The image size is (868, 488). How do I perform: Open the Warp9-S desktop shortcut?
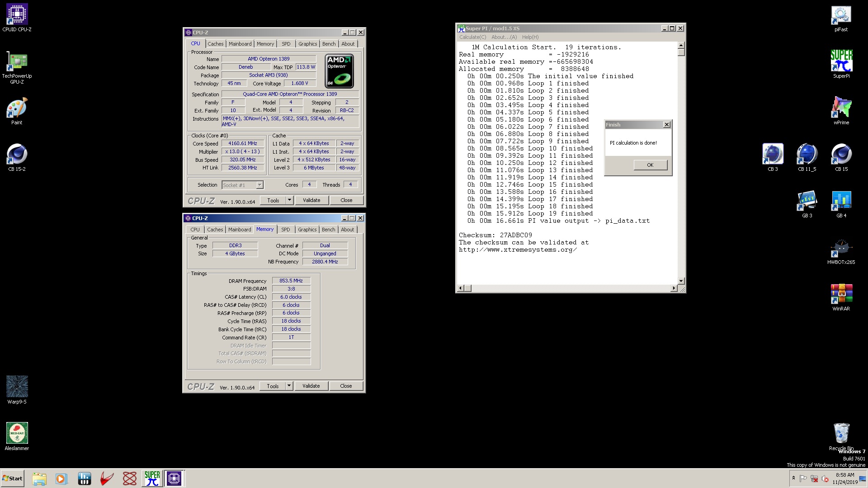point(17,390)
